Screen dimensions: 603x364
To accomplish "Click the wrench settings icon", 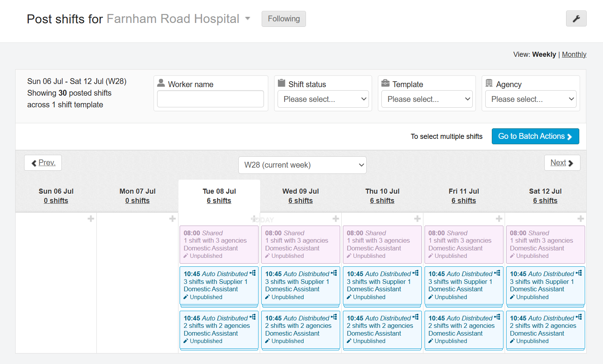I will [x=576, y=19].
